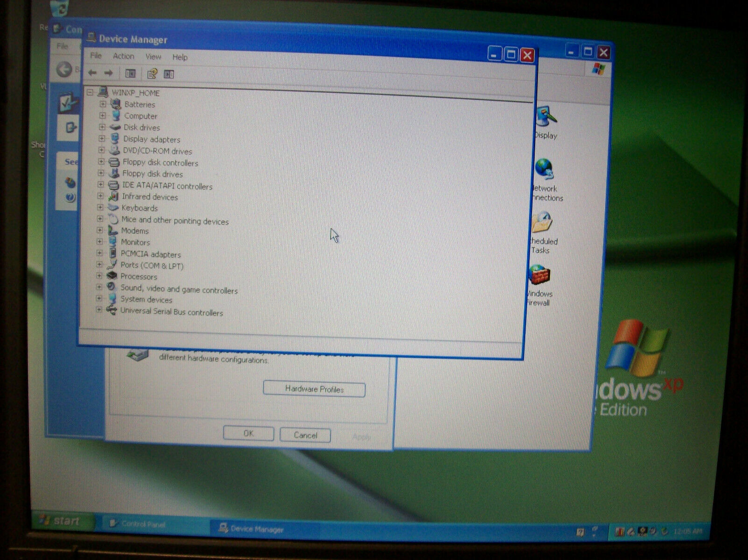Click the Forward arrow in Device Manager toolbar
The width and height of the screenshot is (748, 560).
[x=108, y=73]
